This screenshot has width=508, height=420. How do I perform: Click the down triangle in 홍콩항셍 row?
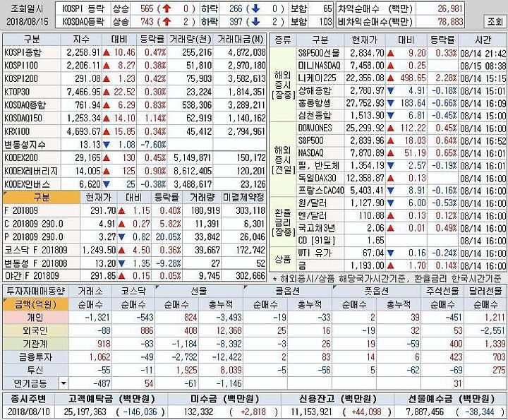tap(390, 103)
